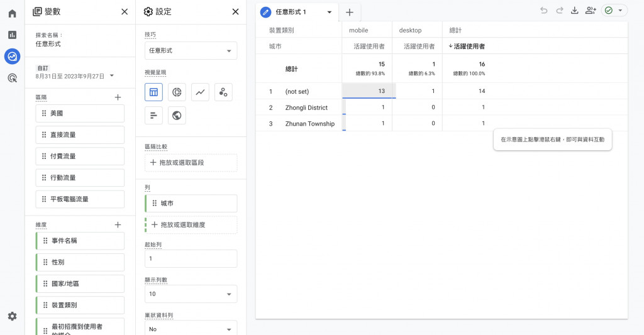Click desktop column header

410,30
